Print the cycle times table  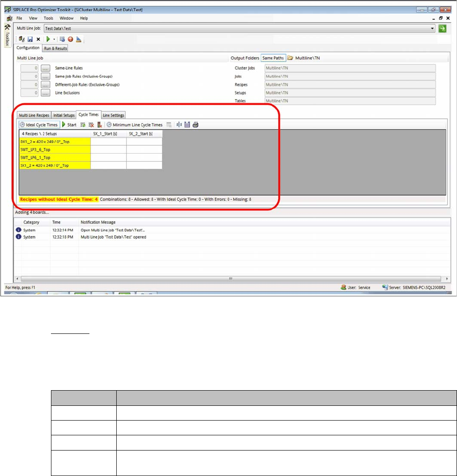tap(195, 125)
